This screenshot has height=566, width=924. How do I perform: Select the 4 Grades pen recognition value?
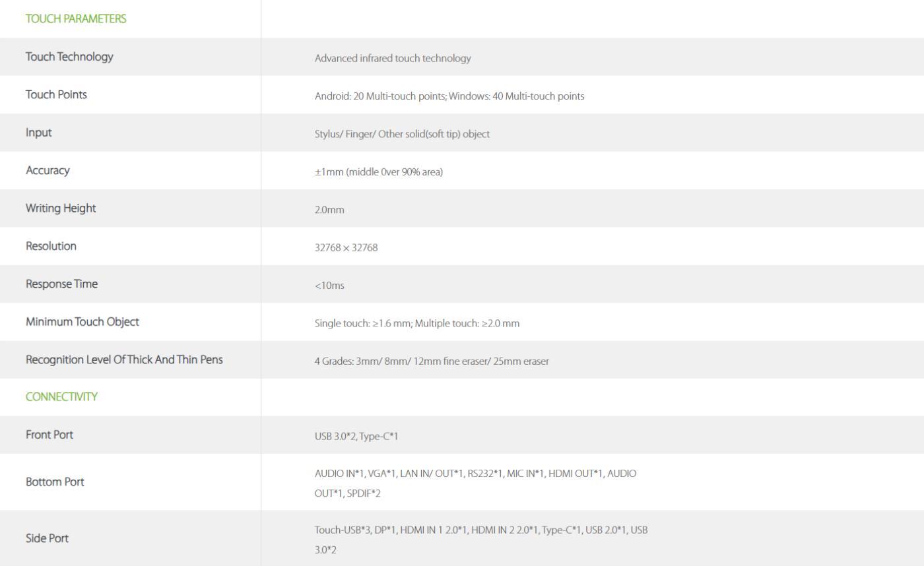point(432,362)
